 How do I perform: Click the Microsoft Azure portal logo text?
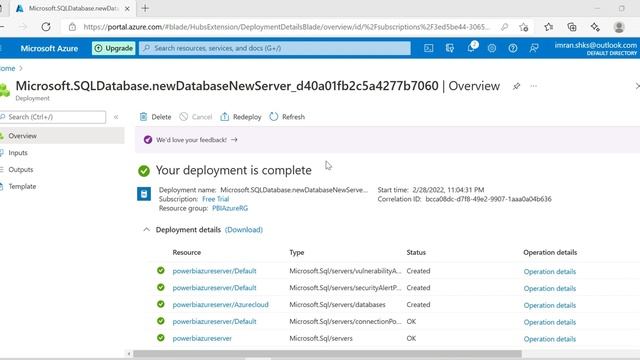pos(49,48)
